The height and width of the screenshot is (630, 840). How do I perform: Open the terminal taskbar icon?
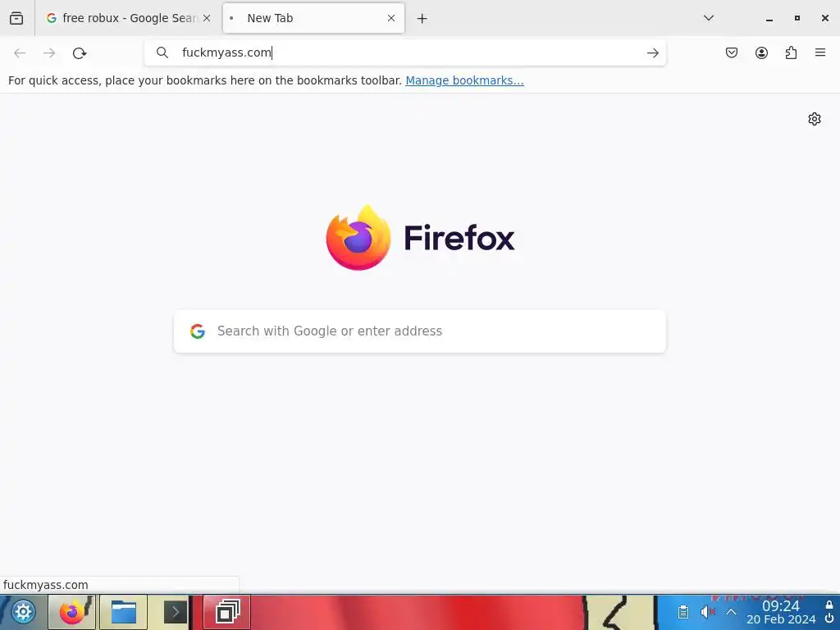pyautogui.click(x=176, y=612)
